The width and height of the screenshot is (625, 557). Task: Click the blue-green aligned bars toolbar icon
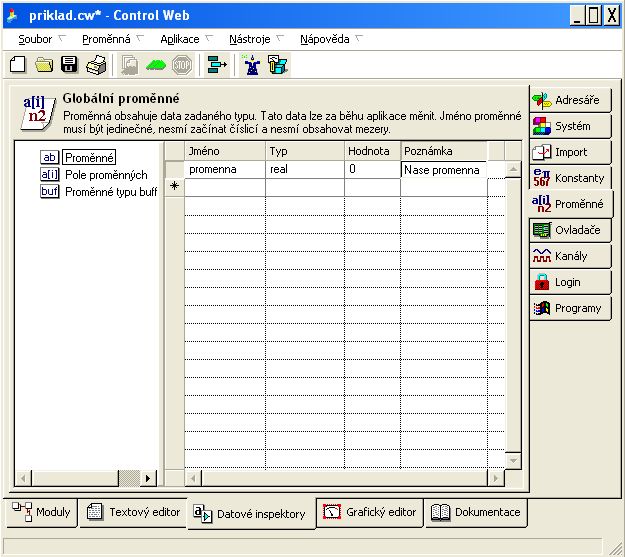pyautogui.click(x=217, y=65)
